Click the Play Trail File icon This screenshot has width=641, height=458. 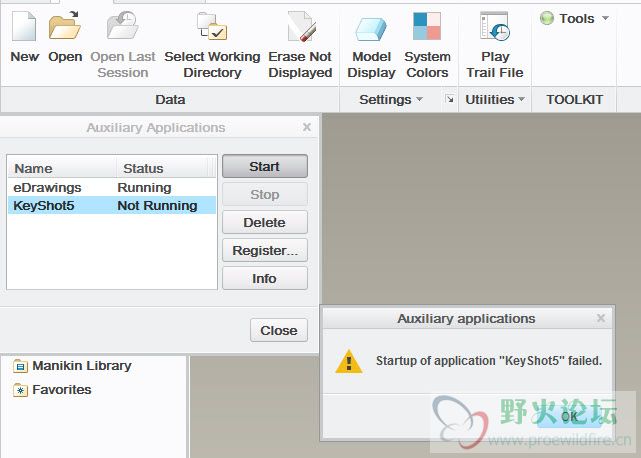495,26
